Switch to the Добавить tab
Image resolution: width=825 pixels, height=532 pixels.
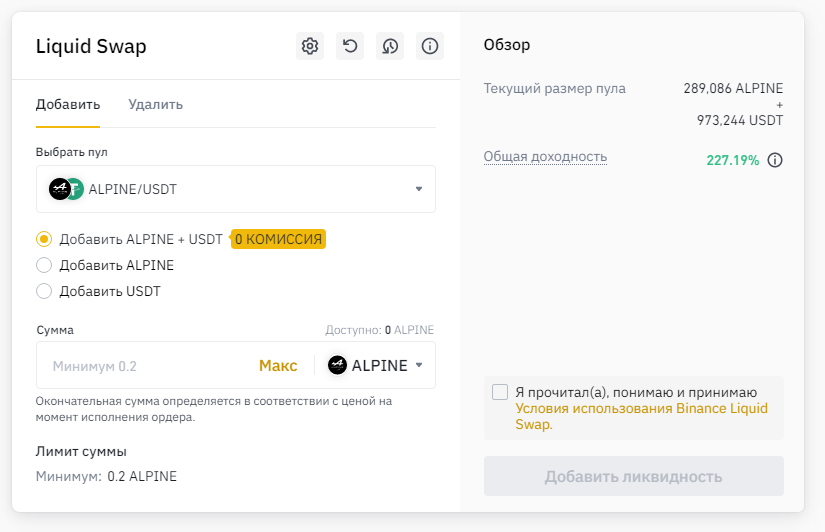pos(68,105)
